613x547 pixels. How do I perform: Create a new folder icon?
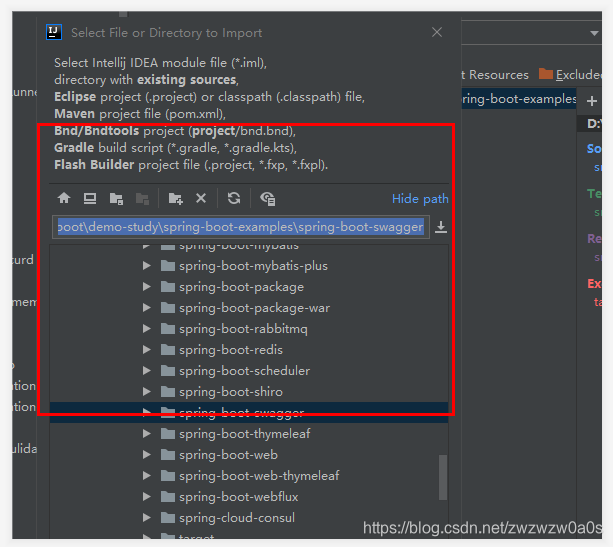[x=176, y=199]
